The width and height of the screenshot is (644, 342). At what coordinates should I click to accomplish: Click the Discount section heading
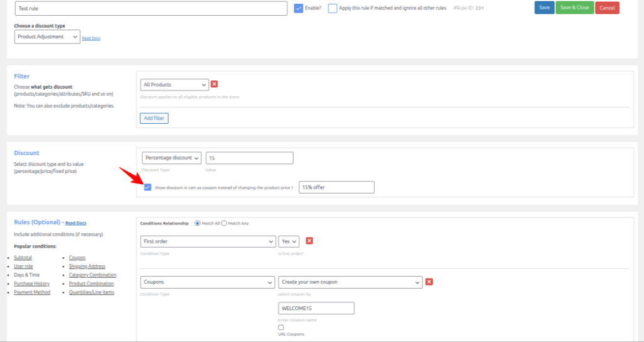tap(26, 153)
